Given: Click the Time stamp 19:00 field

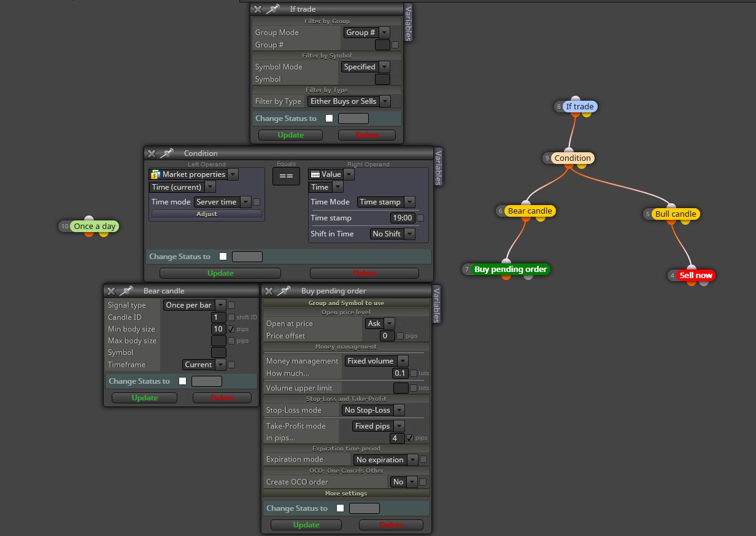Looking at the screenshot, I should (403, 218).
